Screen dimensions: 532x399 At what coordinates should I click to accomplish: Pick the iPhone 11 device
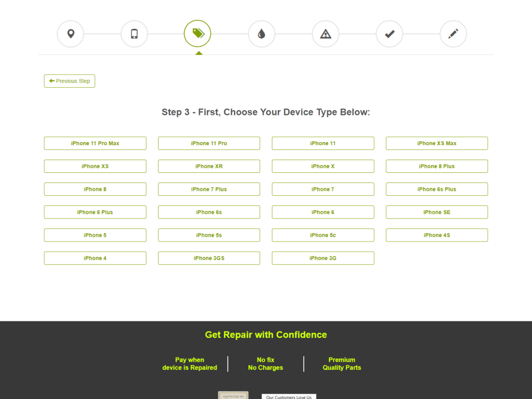323,143
